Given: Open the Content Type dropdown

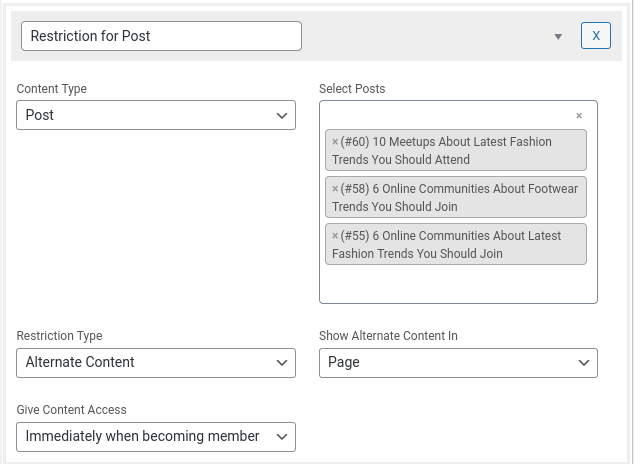Looking at the screenshot, I should click(x=156, y=115).
